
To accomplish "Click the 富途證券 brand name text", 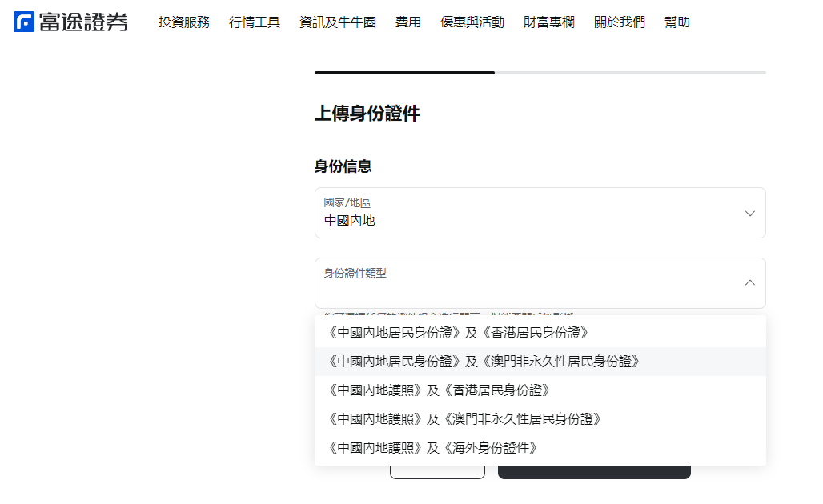I will 83,22.
